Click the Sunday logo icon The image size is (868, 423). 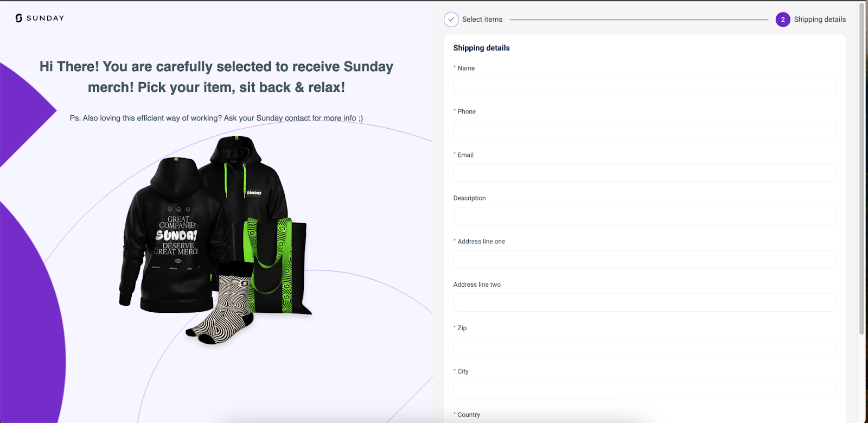click(x=19, y=18)
